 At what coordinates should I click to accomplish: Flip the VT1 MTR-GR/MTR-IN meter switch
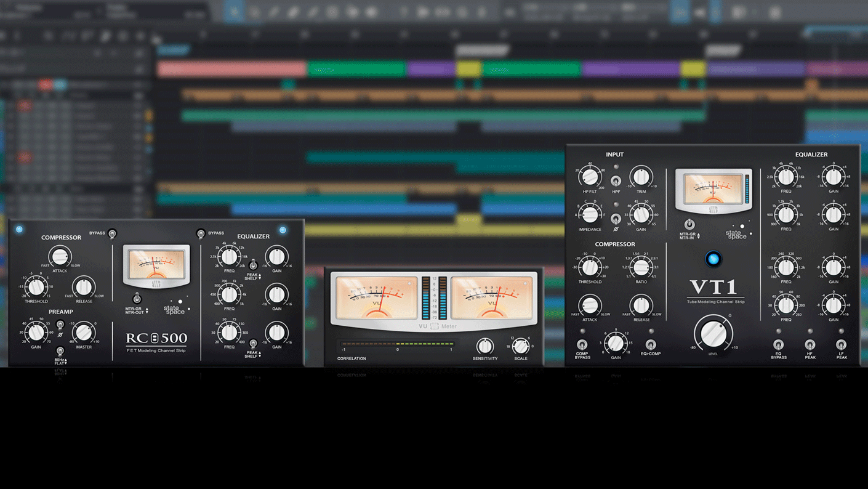click(x=689, y=224)
